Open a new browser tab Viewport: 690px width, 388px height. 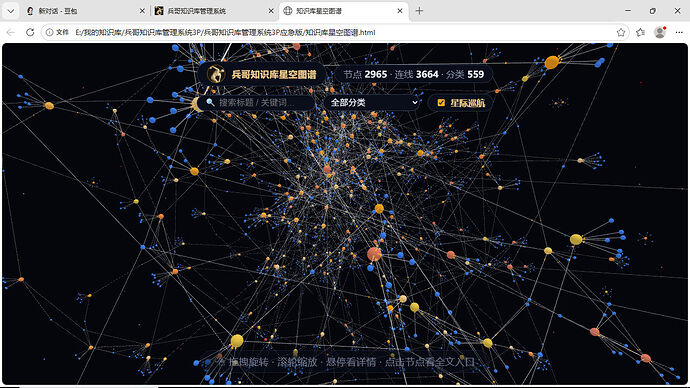[419, 11]
